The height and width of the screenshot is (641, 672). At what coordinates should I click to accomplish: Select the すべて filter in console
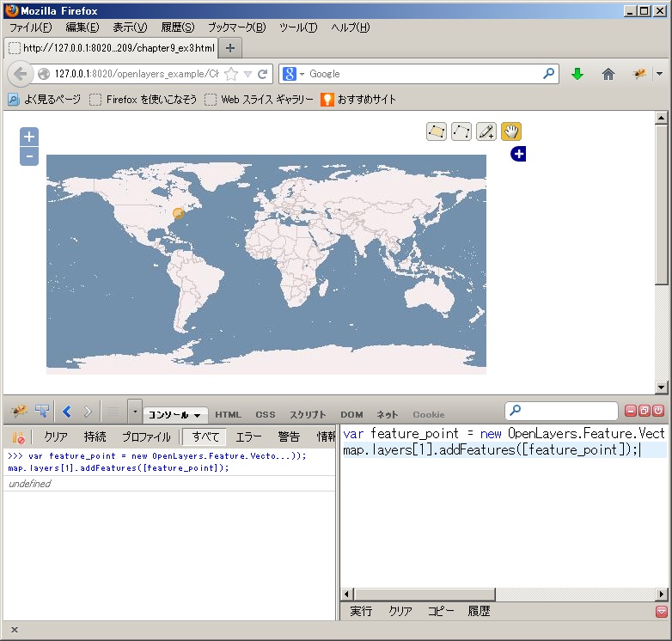point(205,437)
